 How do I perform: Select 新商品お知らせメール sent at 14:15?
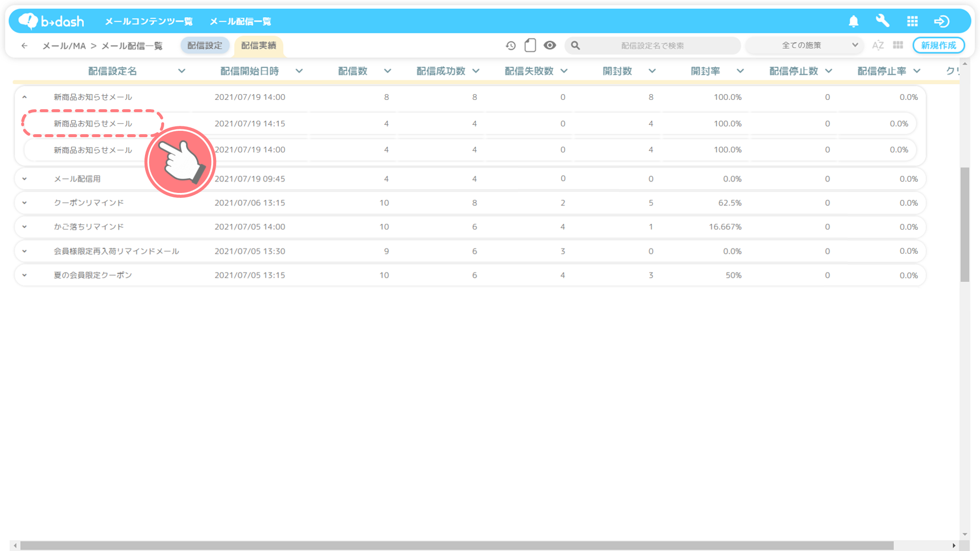point(93,123)
